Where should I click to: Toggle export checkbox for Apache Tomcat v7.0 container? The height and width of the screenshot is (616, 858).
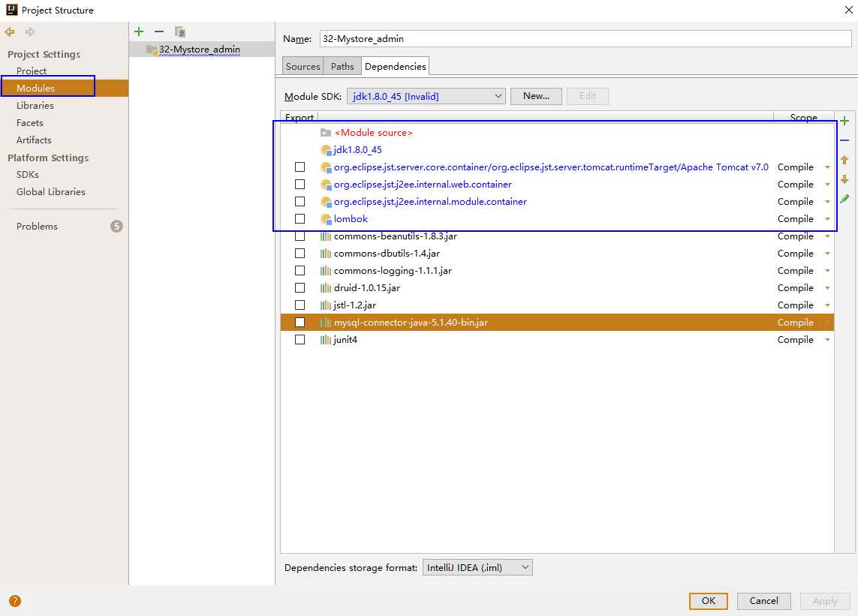300,167
